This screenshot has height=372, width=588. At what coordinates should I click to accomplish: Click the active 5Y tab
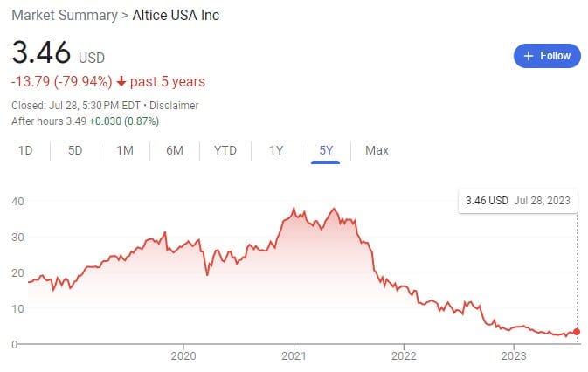[326, 150]
